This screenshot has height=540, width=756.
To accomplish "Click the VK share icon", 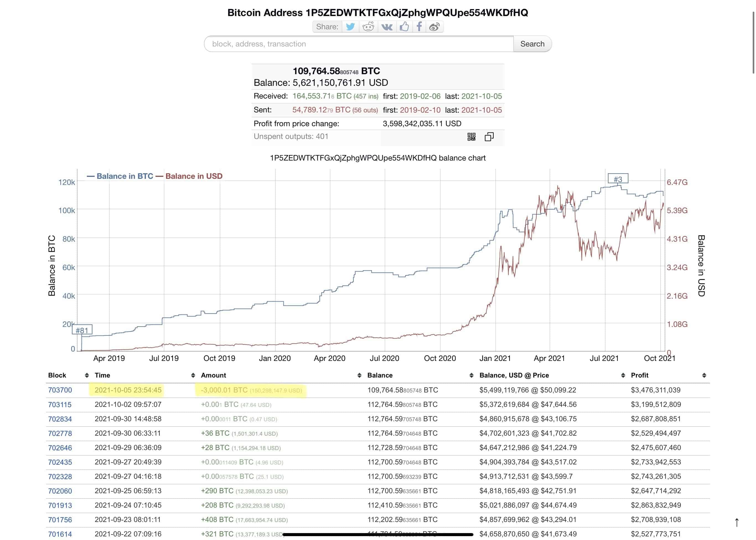I will pyautogui.click(x=386, y=27).
